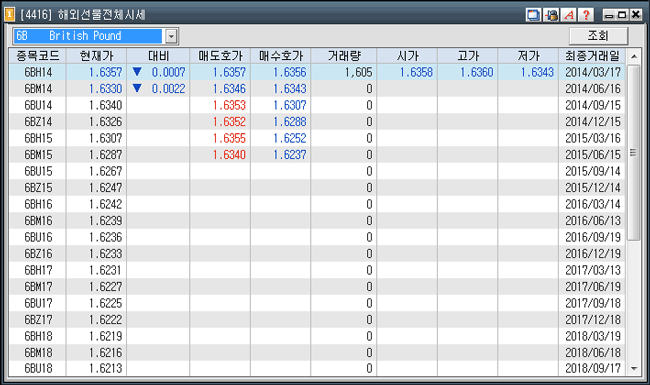Click the screen copy icon in title bar
650x385 pixels.
point(533,15)
